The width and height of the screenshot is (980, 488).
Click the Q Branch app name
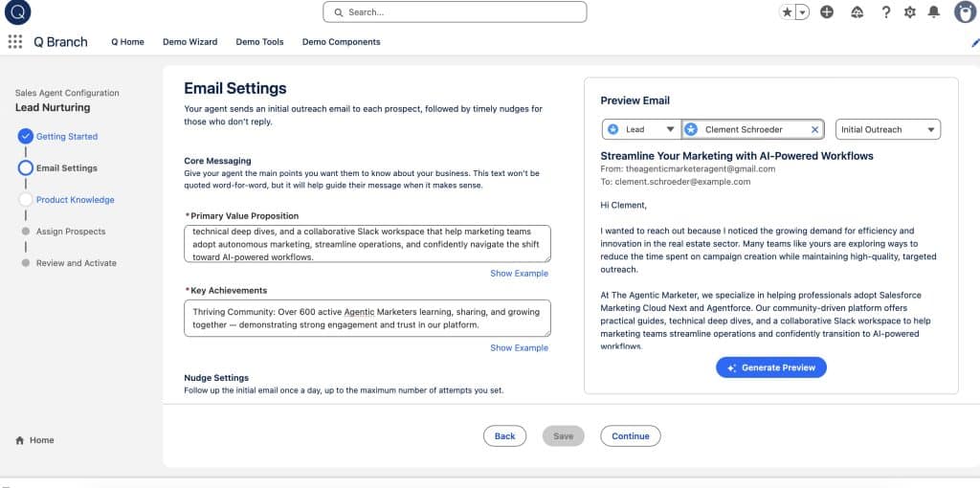point(60,42)
